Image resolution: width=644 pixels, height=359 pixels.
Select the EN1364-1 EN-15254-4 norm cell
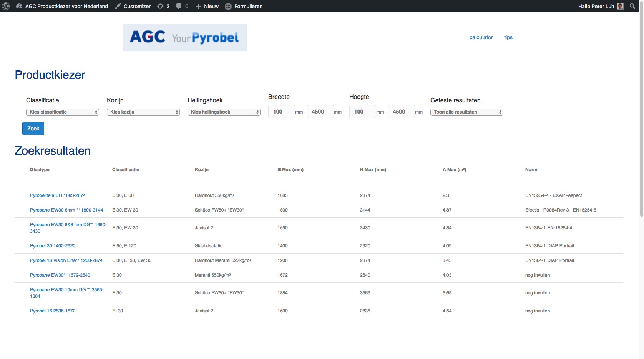[549, 228]
